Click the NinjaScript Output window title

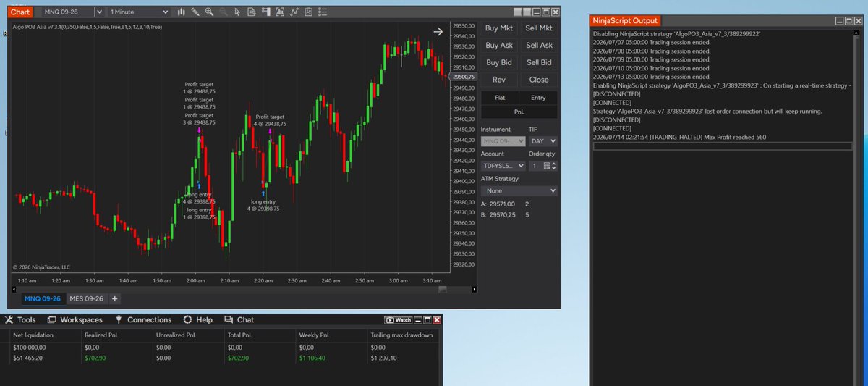(x=625, y=21)
